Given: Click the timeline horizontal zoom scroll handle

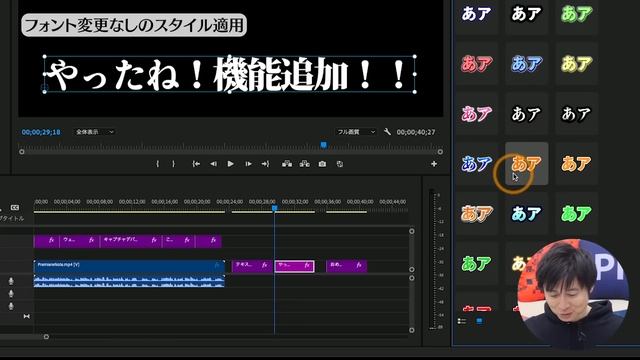Looking at the screenshot, I should (46, 337).
